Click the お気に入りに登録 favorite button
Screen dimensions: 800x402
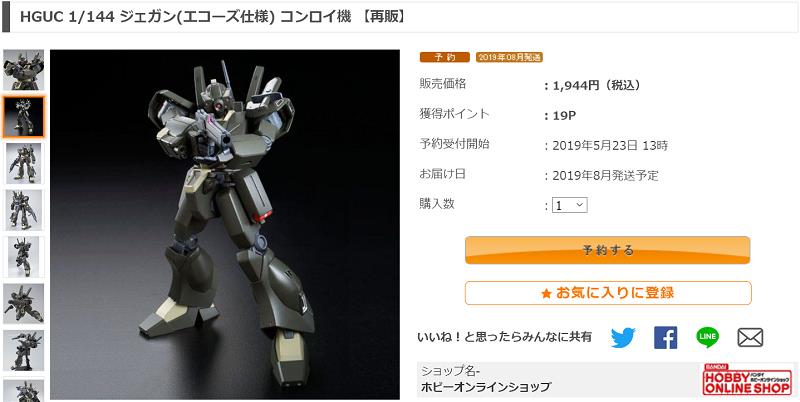click(608, 293)
